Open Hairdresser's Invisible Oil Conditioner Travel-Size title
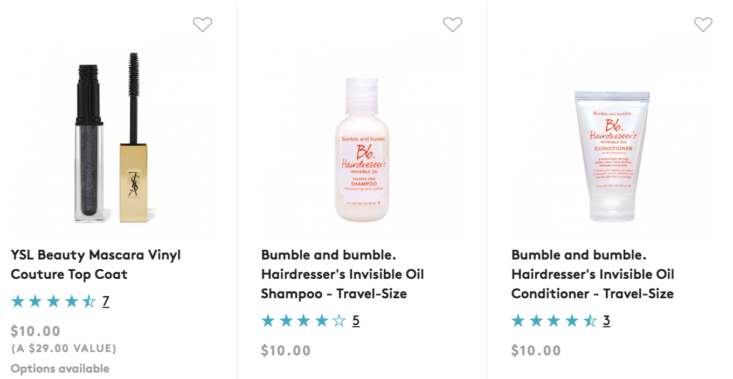733x379 pixels. coord(593,274)
